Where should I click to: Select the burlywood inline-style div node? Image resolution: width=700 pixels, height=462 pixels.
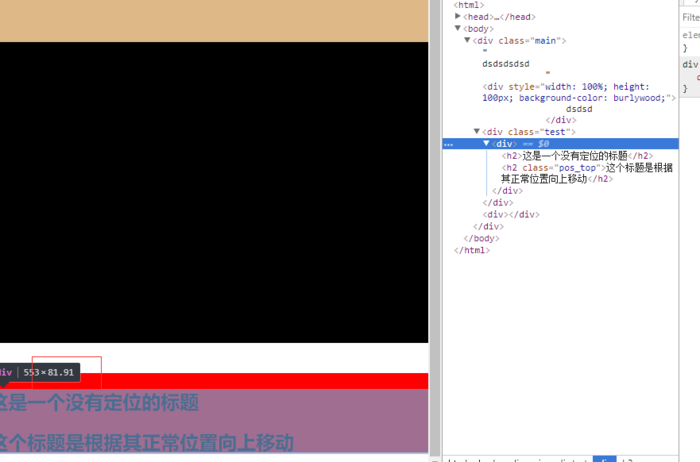click(579, 92)
